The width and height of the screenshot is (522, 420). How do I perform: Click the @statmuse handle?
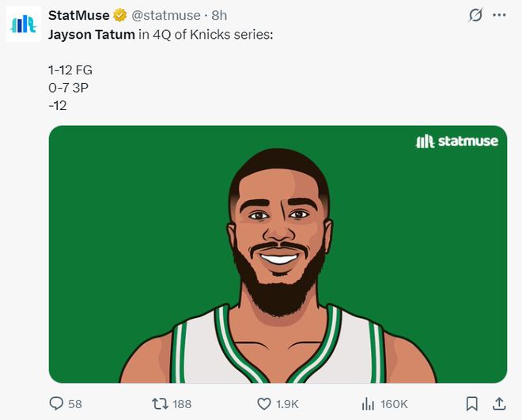point(166,15)
